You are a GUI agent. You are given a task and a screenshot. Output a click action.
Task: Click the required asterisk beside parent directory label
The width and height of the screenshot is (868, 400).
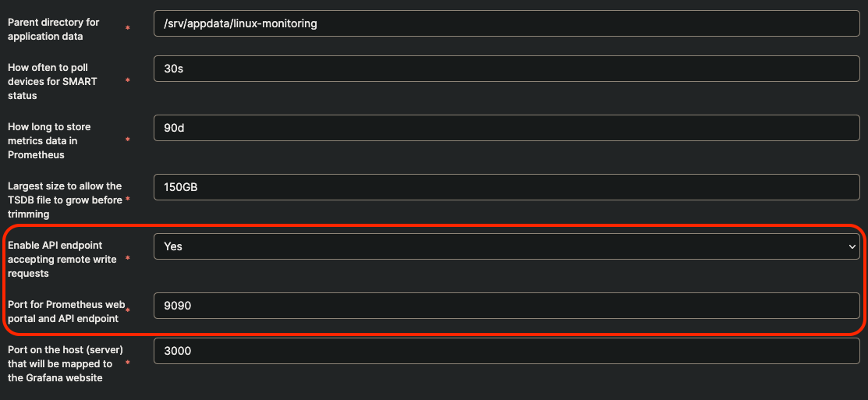coord(128,27)
